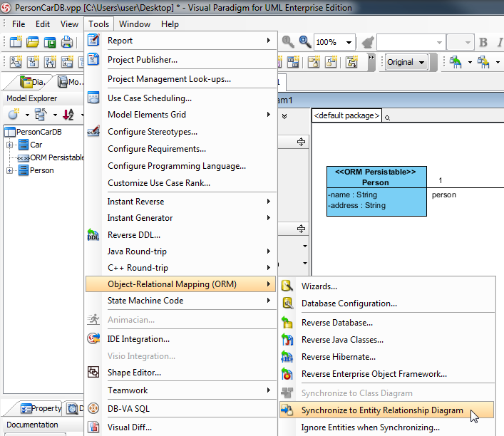Image resolution: width=504 pixels, height=436 pixels.
Task: Open the font name dropdown
Action: pos(439,43)
